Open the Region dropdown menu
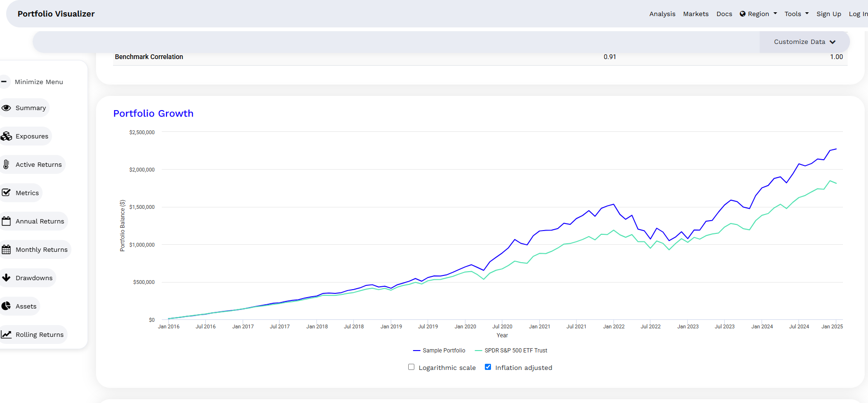Image resolution: width=868 pixels, height=403 pixels. 758,14
